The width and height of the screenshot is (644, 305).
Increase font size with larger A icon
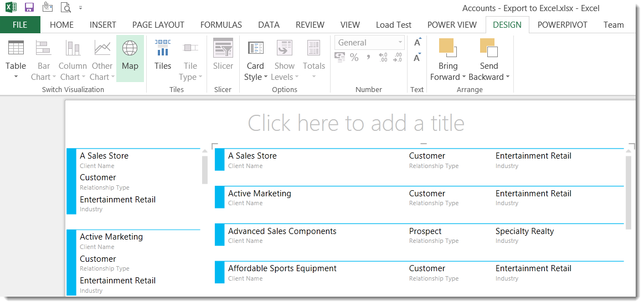(x=418, y=43)
